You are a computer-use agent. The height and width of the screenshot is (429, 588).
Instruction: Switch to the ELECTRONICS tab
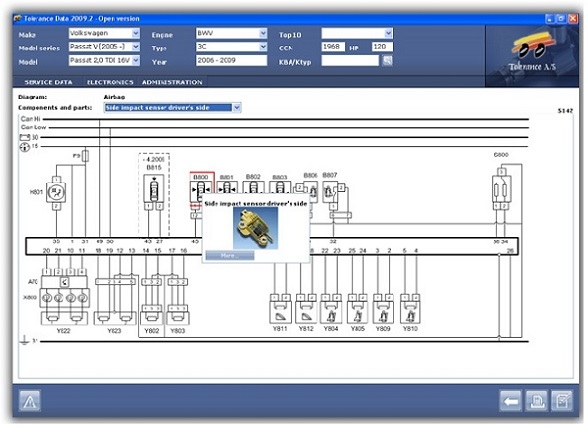click(x=110, y=82)
